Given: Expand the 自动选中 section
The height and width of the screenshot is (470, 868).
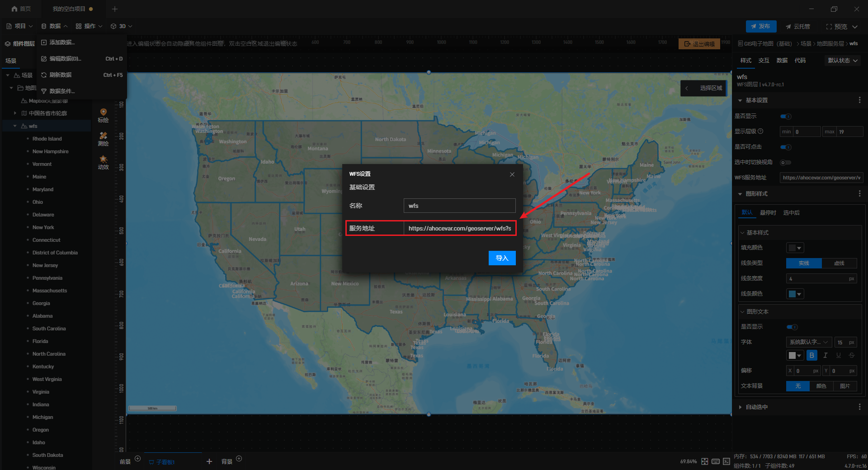Looking at the screenshot, I should tap(740, 407).
